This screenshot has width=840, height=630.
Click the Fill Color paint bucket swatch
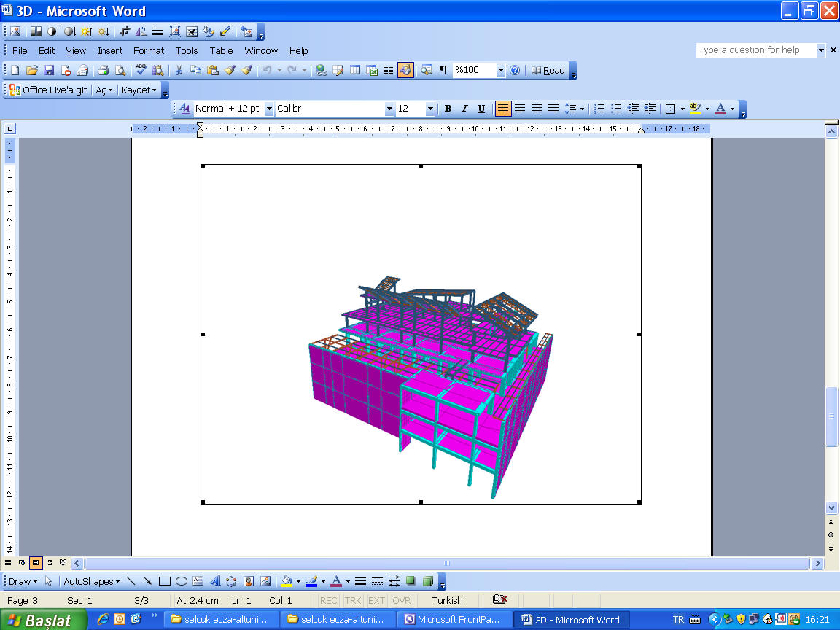point(287,581)
